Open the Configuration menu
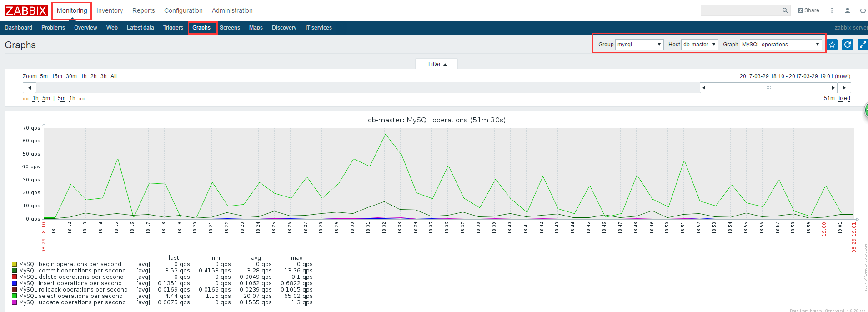The width and height of the screenshot is (868, 312). coord(183,10)
